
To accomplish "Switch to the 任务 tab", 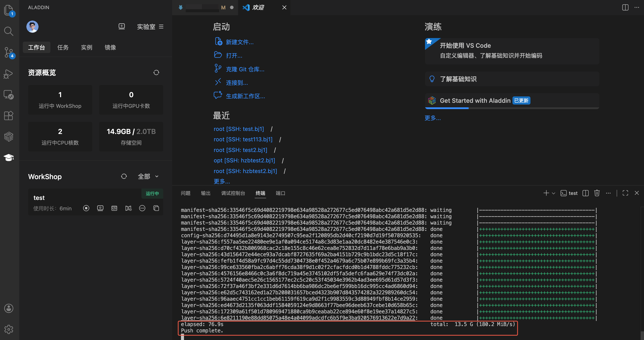I will click(63, 47).
